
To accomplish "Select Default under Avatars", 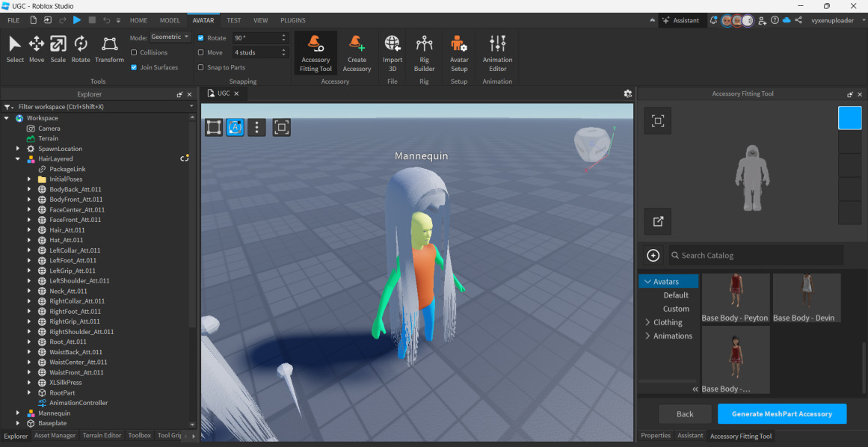I will pyautogui.click(x=676, y=295).
